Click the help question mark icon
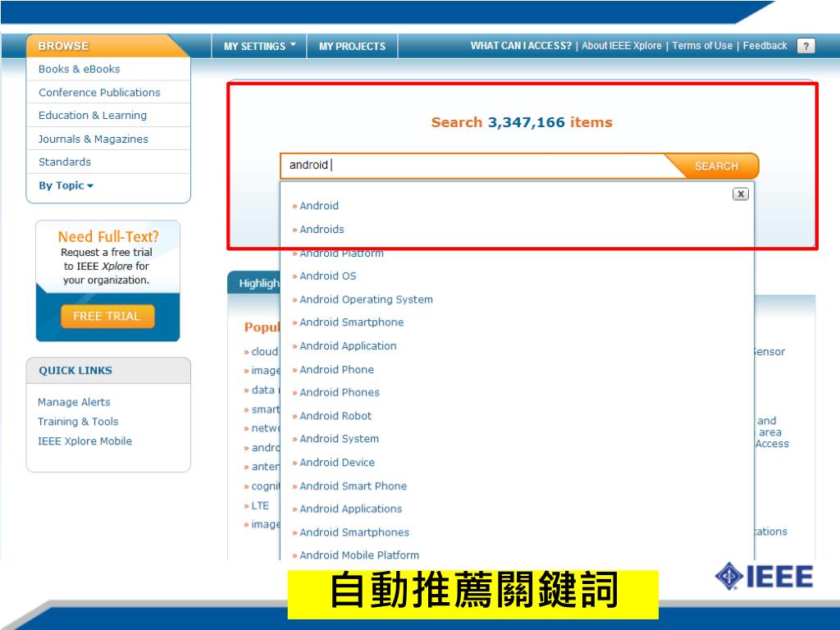 click(x=806, y=46)
